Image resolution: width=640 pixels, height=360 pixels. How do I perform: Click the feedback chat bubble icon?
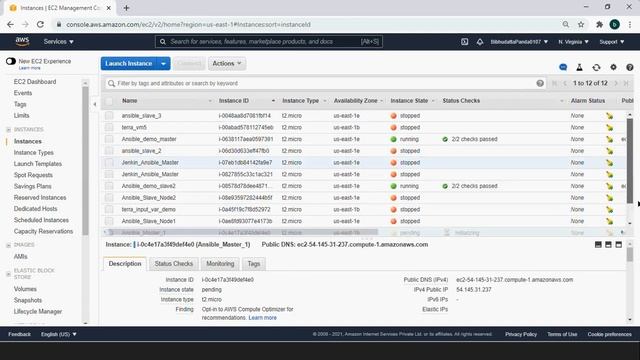pyautogui.click(x=563, y=67)
